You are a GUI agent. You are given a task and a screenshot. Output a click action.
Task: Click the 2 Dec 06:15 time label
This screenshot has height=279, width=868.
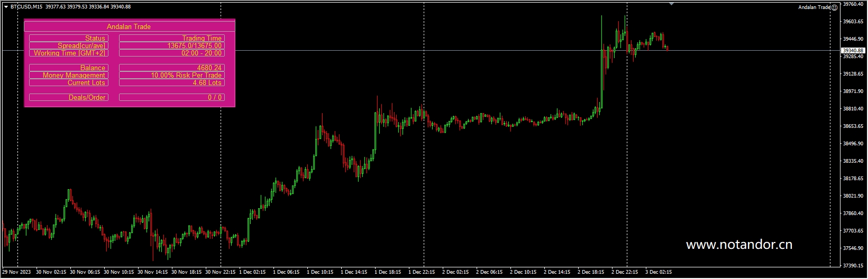[x=489, y=273]
